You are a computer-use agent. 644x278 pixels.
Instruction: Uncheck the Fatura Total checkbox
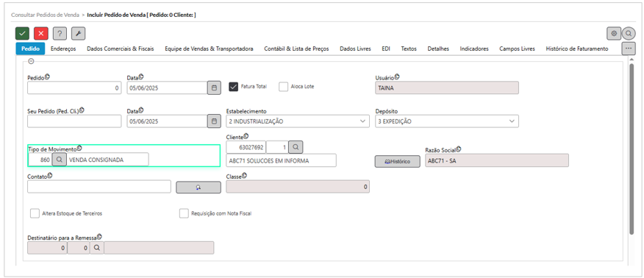(x=234, y=87)
